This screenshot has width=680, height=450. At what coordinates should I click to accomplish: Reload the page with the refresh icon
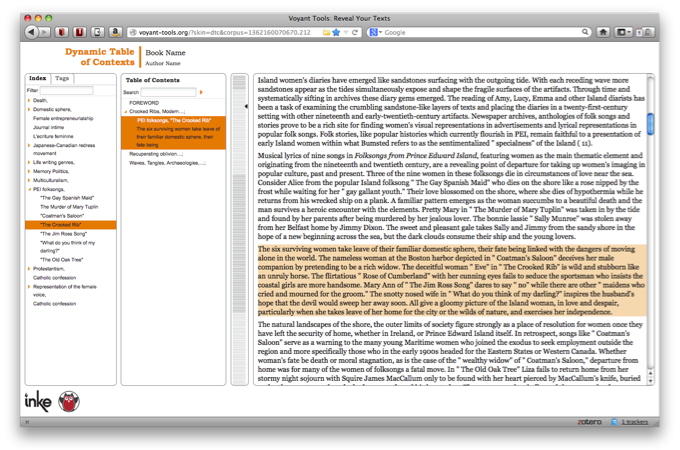coord(355,33)
